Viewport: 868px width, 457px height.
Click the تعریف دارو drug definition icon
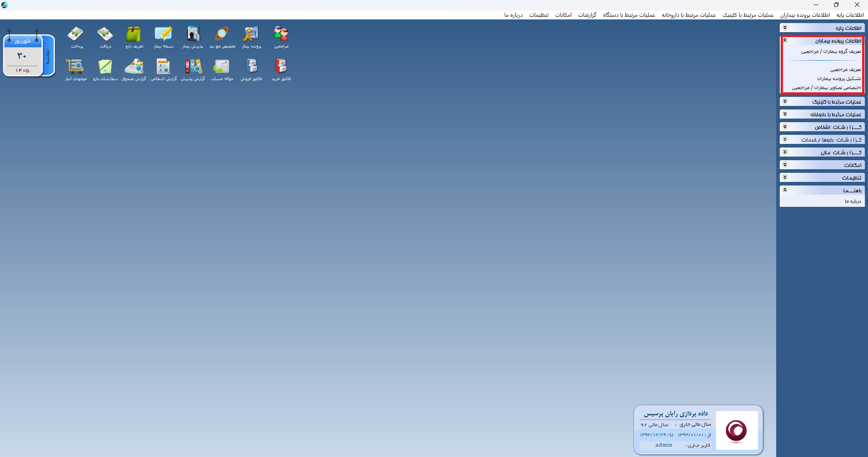tap(134, 37)
